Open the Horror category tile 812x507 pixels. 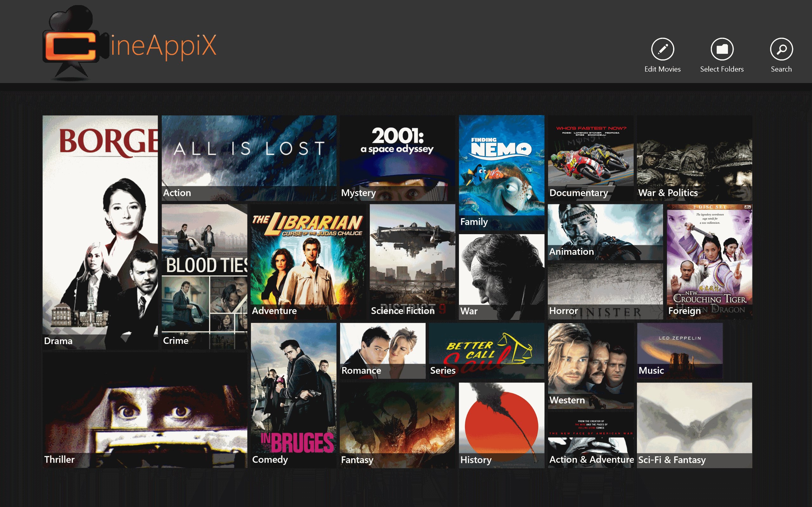click(x=605, y=291)
